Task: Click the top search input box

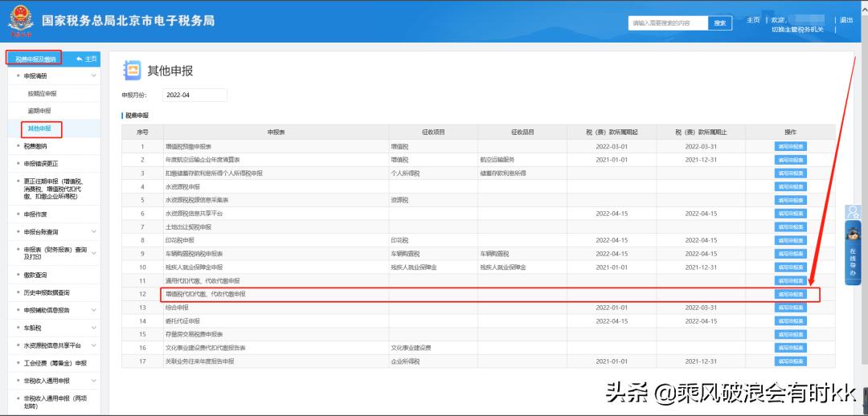Action: [668, 22]
